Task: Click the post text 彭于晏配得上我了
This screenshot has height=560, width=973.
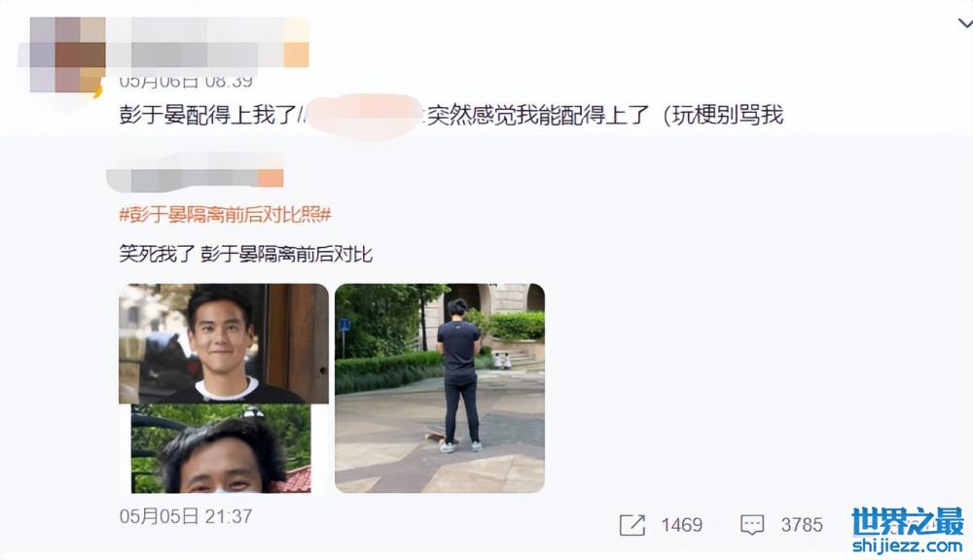Action: 206,115
